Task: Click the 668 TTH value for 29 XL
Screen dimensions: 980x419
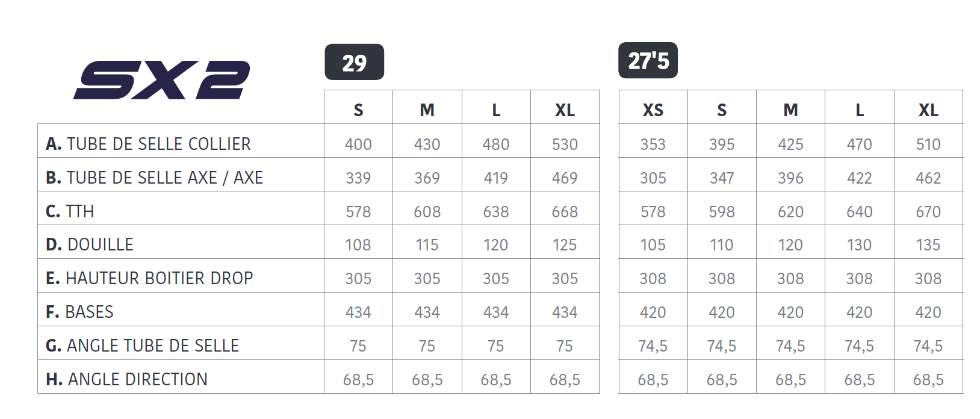Action: [565, 212]
